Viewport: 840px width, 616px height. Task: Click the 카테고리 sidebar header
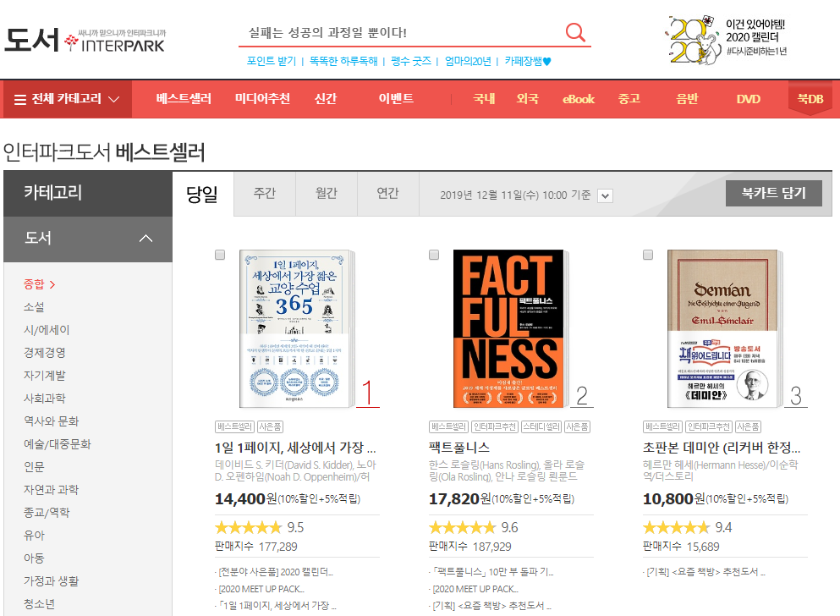click(x=88, y=194)
